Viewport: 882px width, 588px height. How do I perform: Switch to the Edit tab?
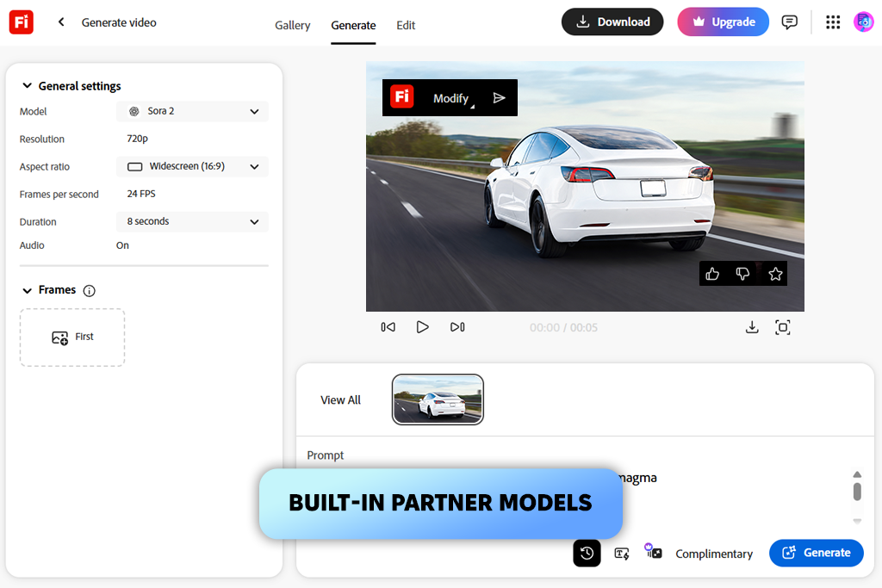click(406, 25)
